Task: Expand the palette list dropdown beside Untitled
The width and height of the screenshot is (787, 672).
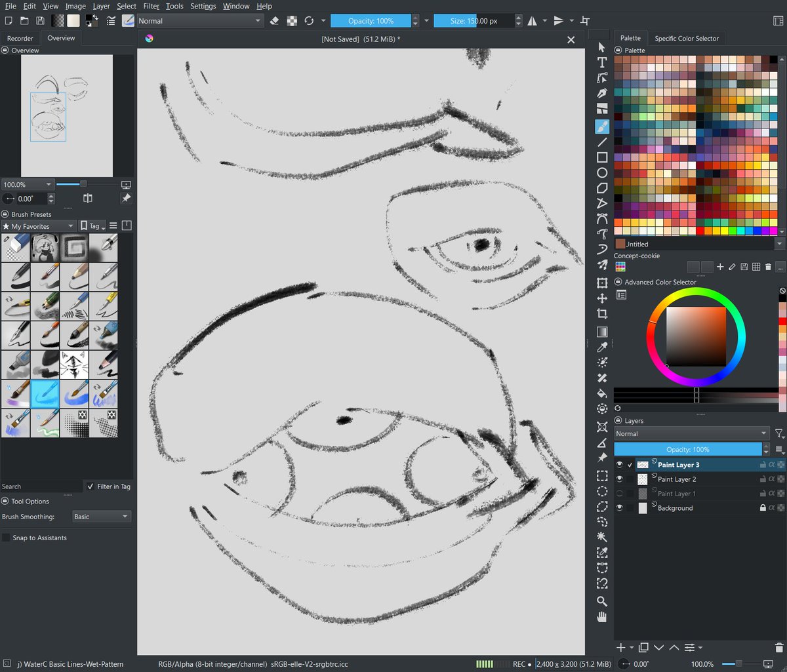Action: (x=780, y=244)
